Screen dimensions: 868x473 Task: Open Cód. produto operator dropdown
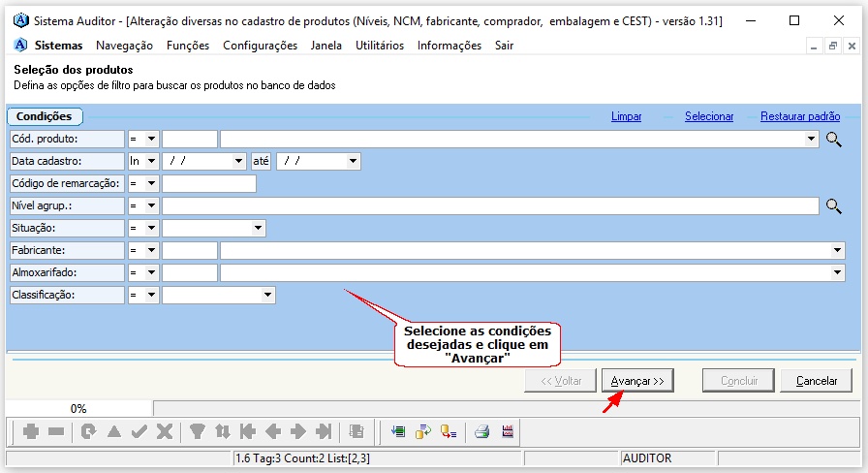click(151, 139)
